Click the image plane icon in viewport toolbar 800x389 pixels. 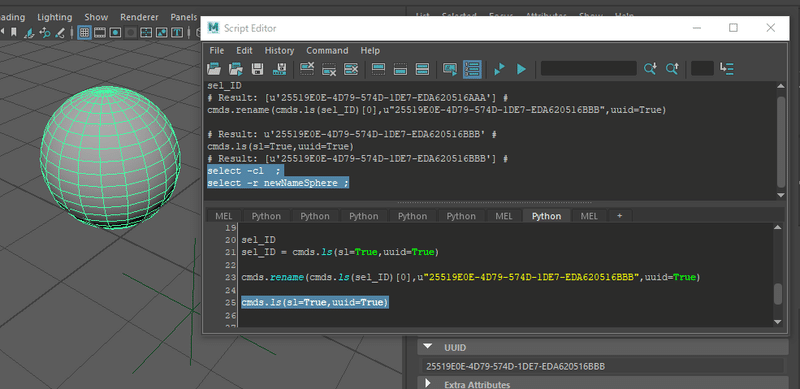click(x=30, y=33)
